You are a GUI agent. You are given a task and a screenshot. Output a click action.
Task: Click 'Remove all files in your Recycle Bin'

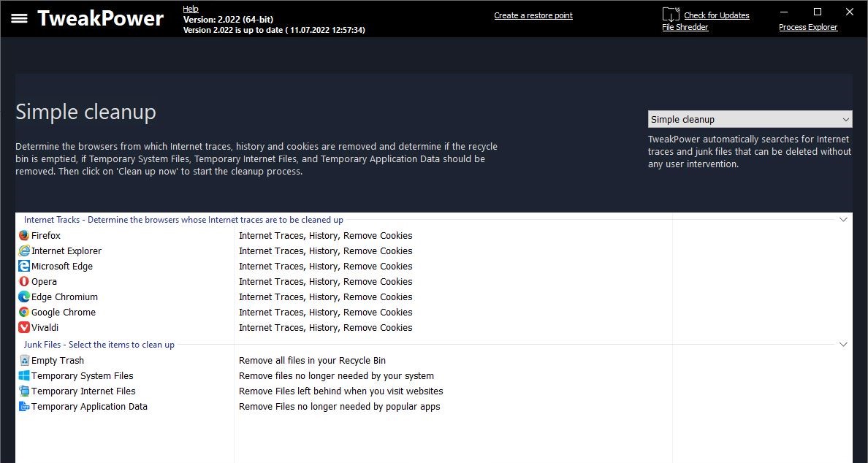click(x=312, y=361)
